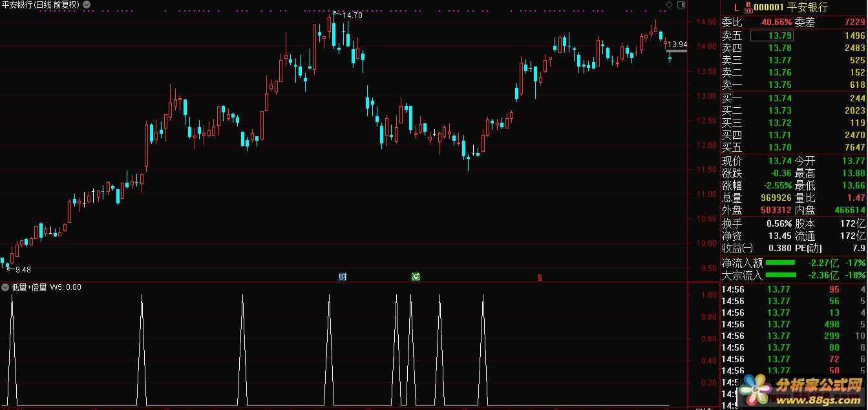Screen dimensions: 868x410
Task: Click the tick row with volume 95
Action: click(794, 289)
